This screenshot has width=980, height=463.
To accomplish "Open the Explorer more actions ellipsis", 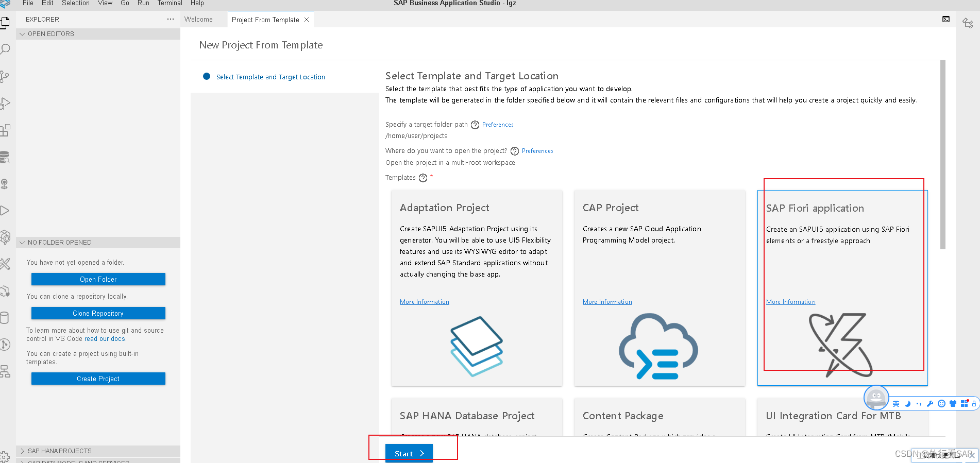I will click(171, 19).
